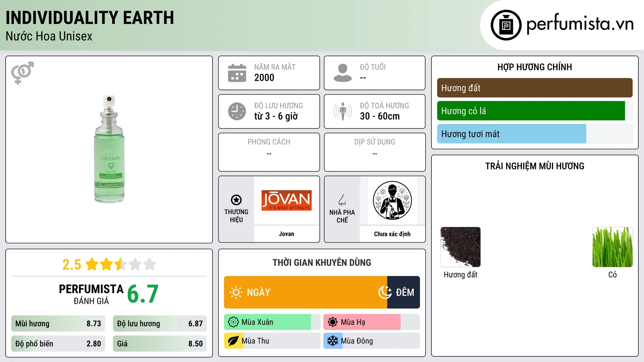The width and height of the screenshot is (644, 362).
Task: Click the Nước Hoa Unisex subtitle
Action: point(49,36)
